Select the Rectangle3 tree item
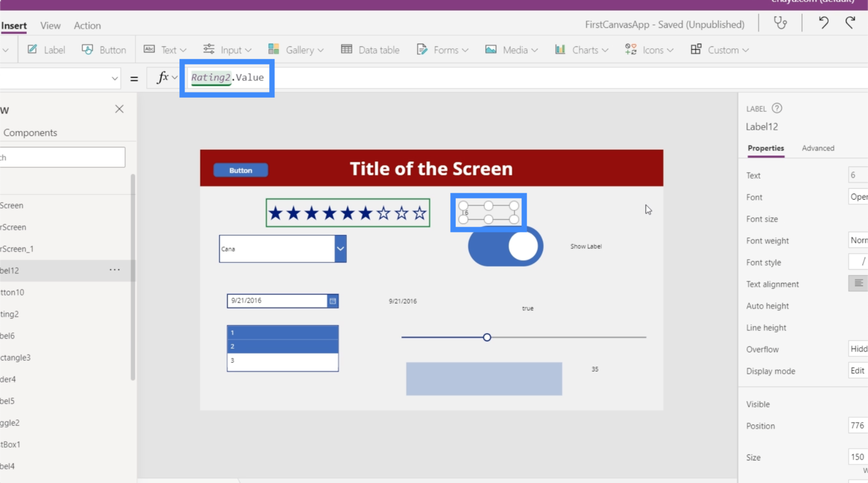868x483 pixels. pyautogui.click(x=65, y=357)
